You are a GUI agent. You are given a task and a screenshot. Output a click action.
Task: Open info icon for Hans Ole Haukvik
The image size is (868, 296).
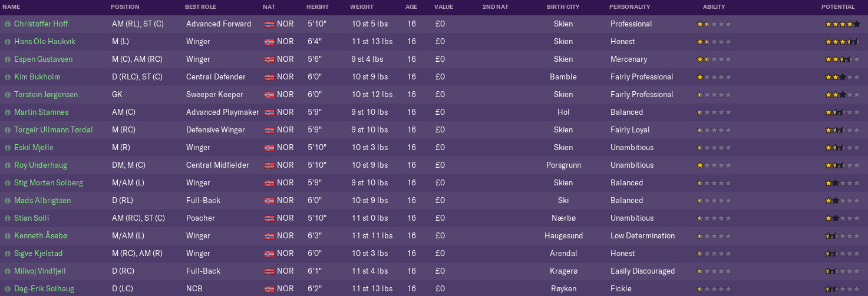8,42
